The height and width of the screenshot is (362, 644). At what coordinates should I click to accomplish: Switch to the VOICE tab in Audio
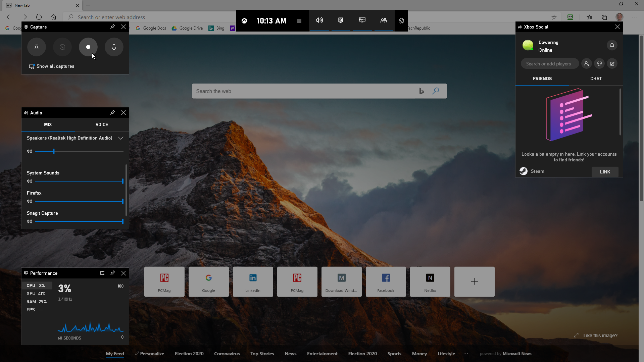coord(102,124)
